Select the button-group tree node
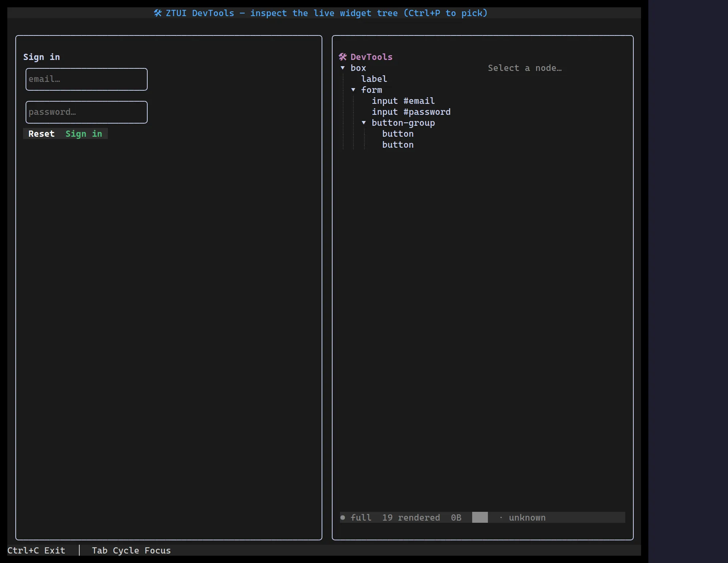 pos(403,123)
